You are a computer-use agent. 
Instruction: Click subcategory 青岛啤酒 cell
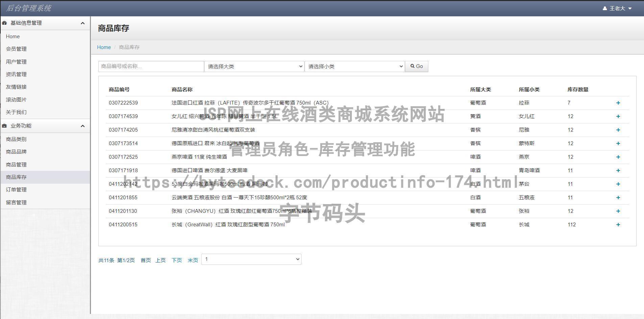(529, 170)
